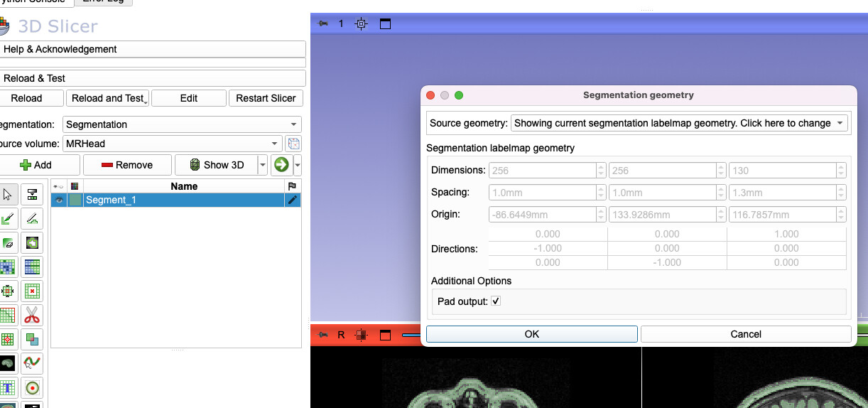Select the Engrave letter T effect
Viewport: 868px width, 408px height.
7,387
